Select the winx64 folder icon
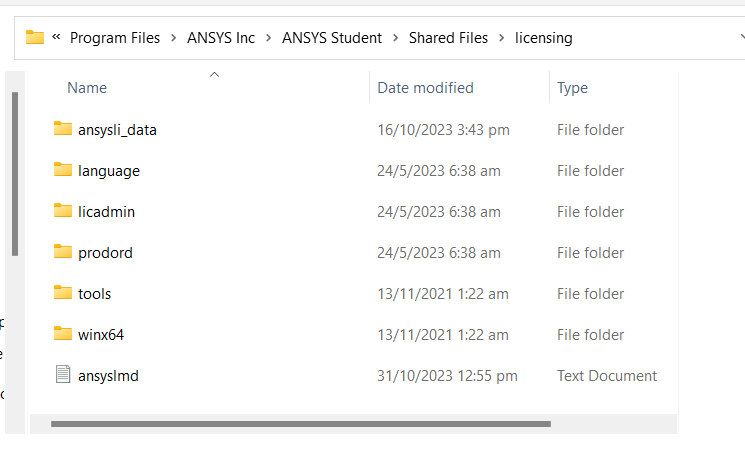 pyautogui.click(x=63, y=334)
